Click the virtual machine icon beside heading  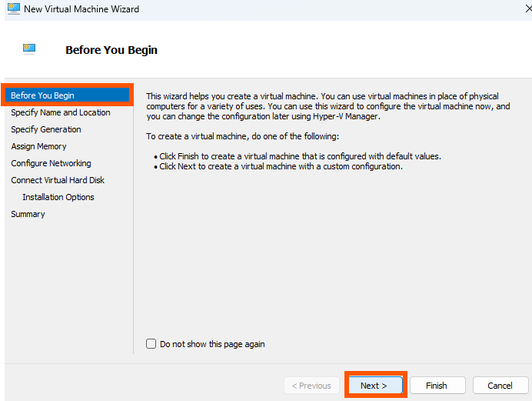29,49
